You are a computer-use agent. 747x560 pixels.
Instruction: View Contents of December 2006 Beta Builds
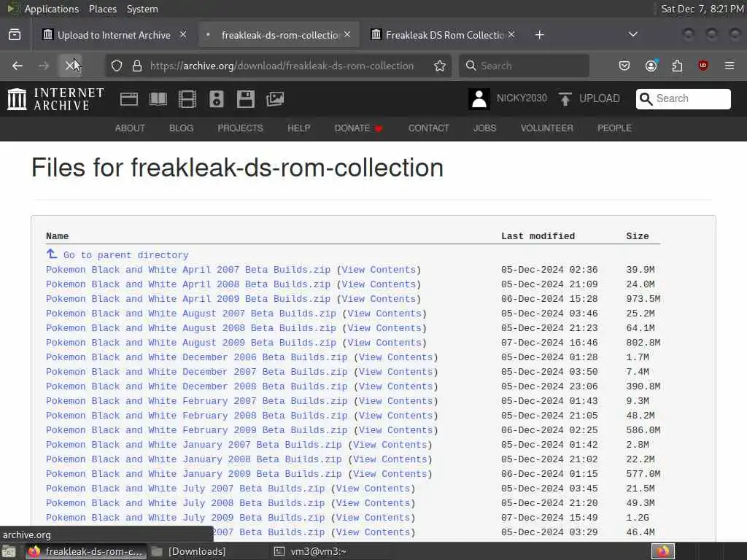(395, 357)
